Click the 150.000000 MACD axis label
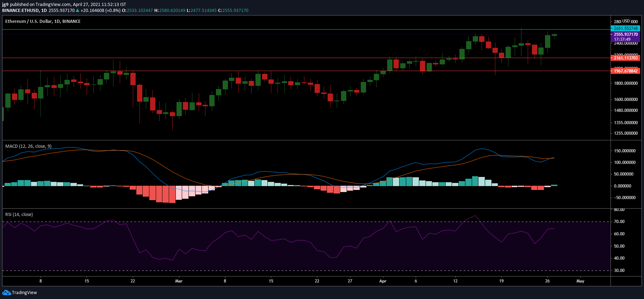 tap(625, 151)
